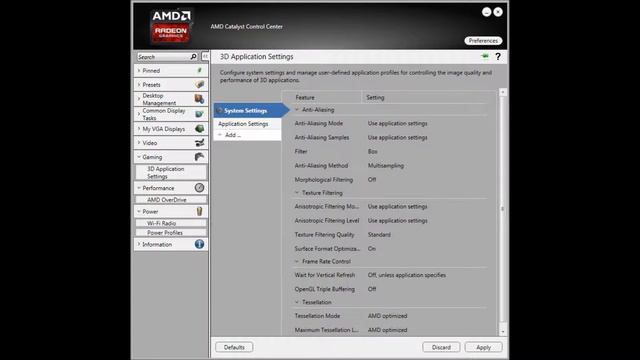Select the System Settings tab
Viewport: 640px width, 360px height.
pos(251,110)
